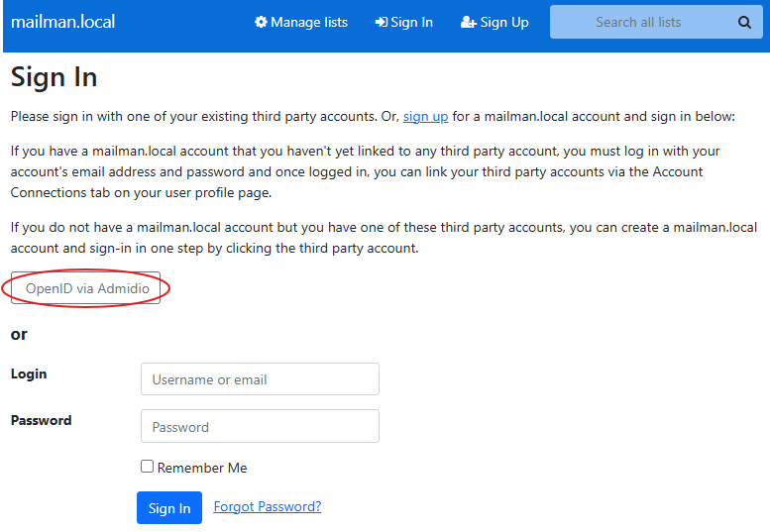Screen dimensions: 770x532
Task: Open the Forgot Password? link
Action: point(268,506)
